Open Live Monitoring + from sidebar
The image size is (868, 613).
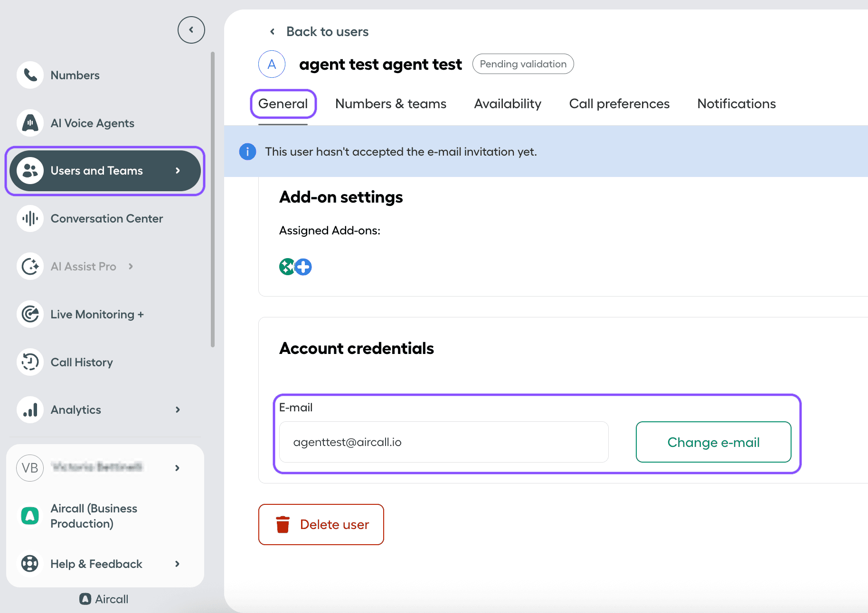pos(29,314)
